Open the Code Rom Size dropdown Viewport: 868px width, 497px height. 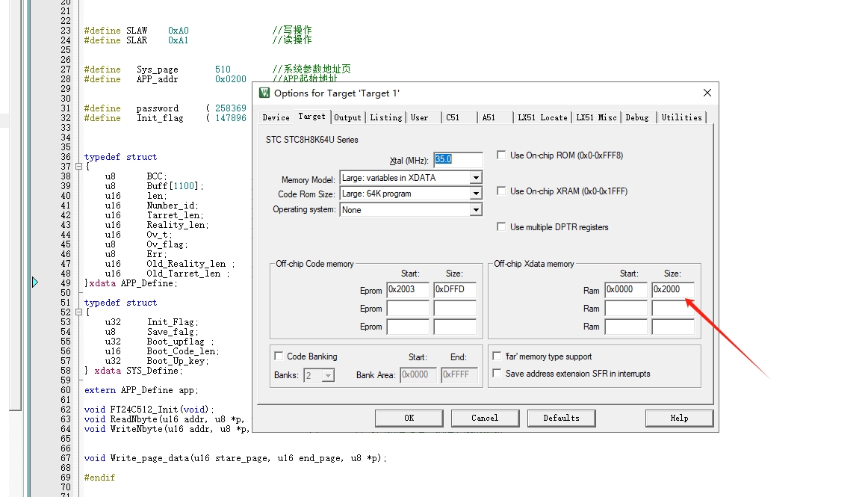[x=476, y=194]
